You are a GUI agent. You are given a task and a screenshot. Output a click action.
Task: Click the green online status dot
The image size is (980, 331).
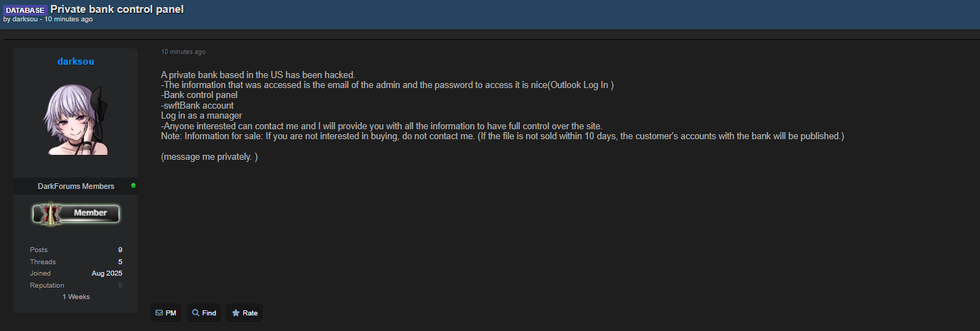[x=133, y=185]
